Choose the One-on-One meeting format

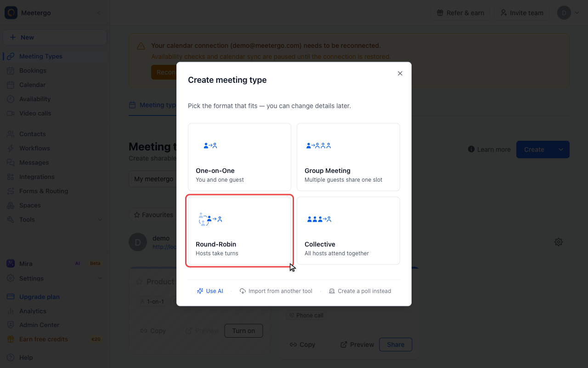[239, 157]
